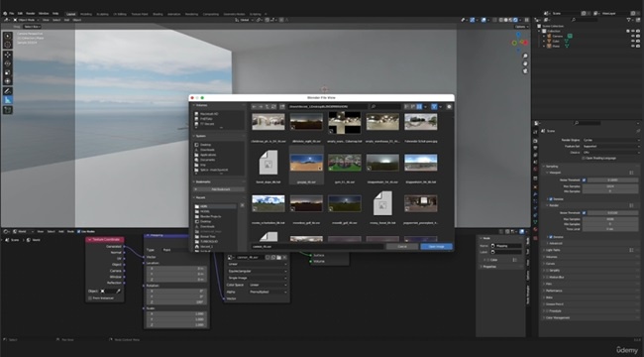
Task: Open Object Mode dropdown in viewport header
Action: [x=27, y=20]
